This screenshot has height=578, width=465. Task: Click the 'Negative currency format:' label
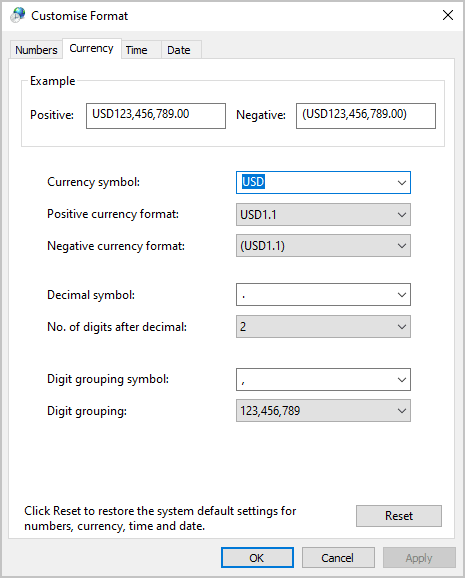point(116,246)
